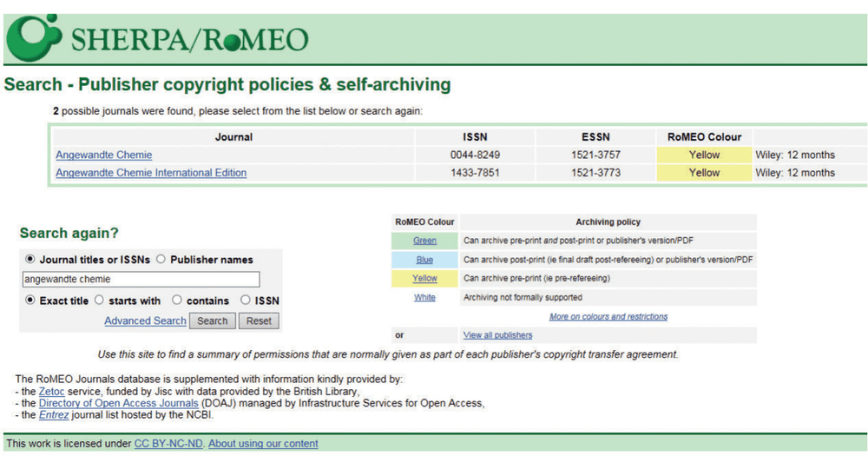Choose the starts with radio option
The height and width of the screenshot is (456, 868).
coord(99,300)
